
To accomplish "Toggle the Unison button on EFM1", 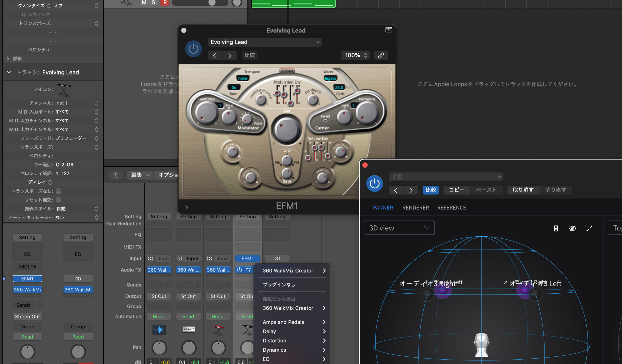I will tap(287, 70).
